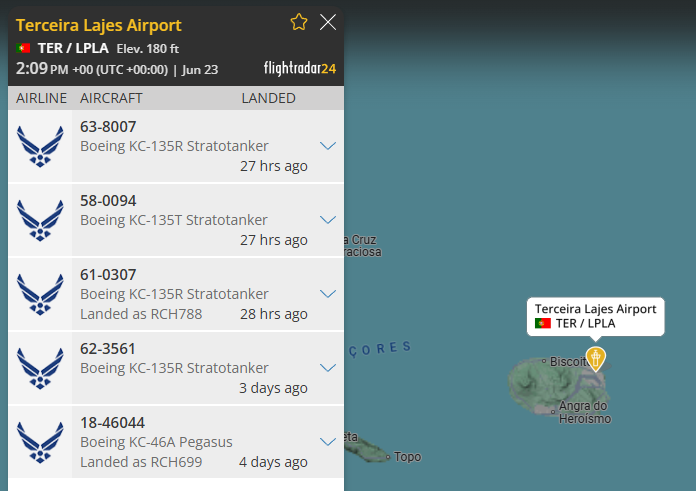Expand details for aircraft 58-0094
This screenshot has height=491, width=696.
(327, 220)
